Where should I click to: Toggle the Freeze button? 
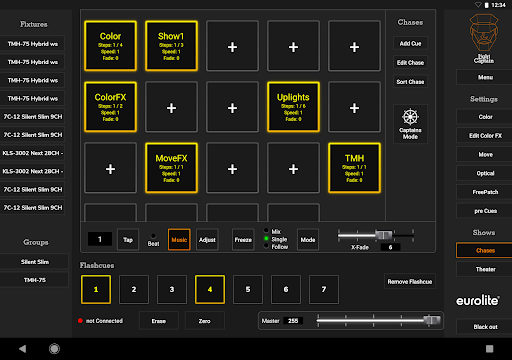click(x=243, y=239)
